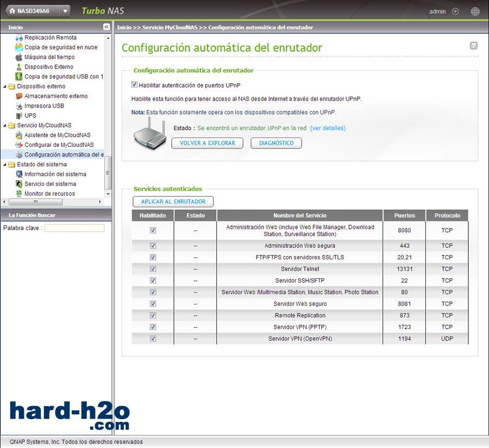Click the Almacenamiento externo icon
Screen dimensions: 489x448
(19, 96)
